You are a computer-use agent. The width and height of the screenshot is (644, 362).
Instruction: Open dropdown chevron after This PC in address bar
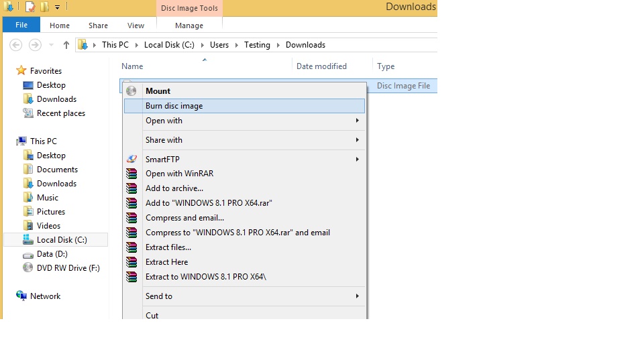coord(137,45)
